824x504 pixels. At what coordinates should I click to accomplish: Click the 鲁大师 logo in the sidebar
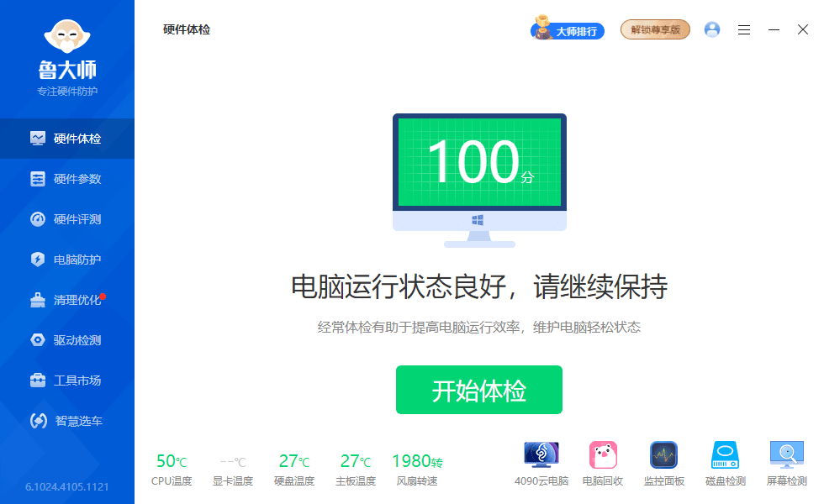[x=67, y=50]
